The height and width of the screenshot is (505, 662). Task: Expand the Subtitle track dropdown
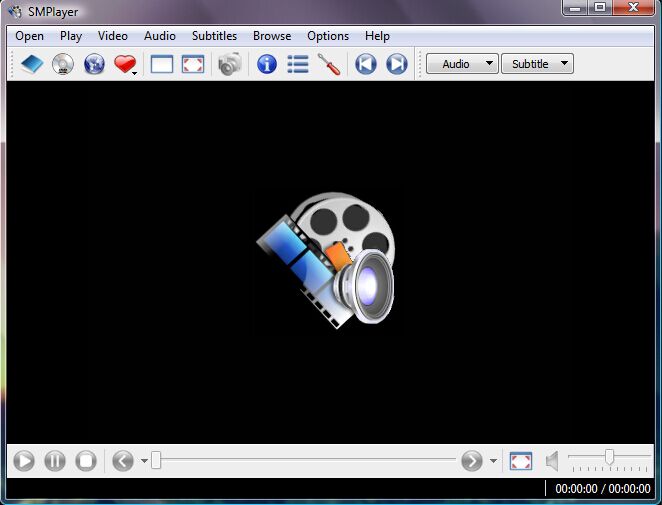537,64
